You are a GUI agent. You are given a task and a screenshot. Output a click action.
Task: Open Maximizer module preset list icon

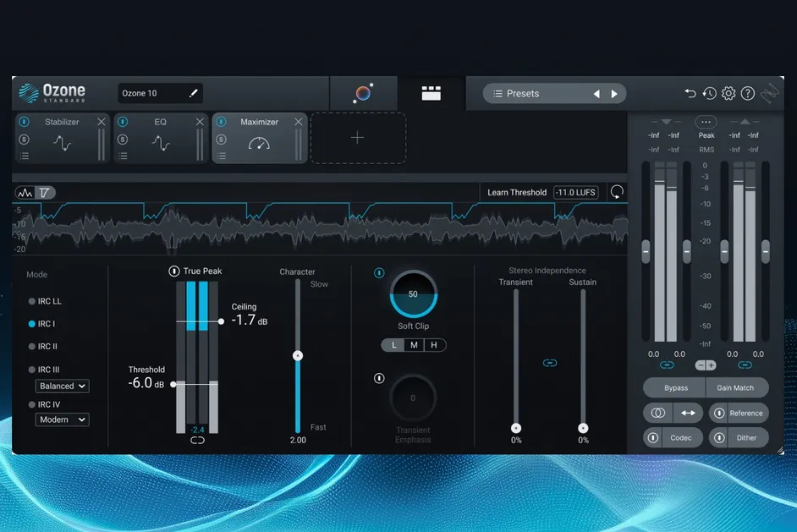222,156
